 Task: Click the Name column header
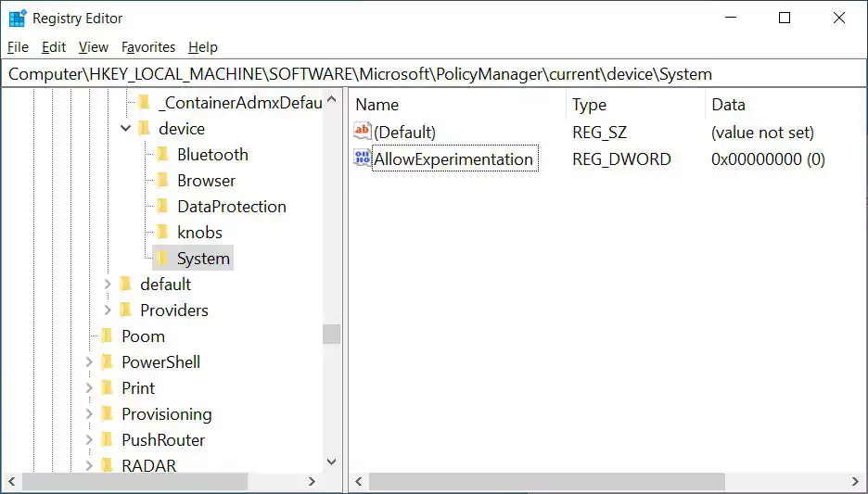tap(458, 105)
